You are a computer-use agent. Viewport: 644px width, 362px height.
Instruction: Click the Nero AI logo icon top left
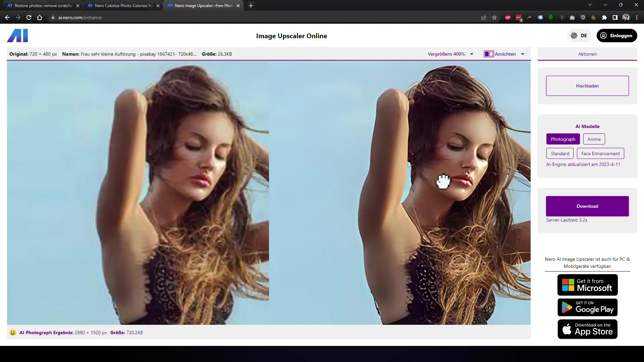click(x=17, y=35)
